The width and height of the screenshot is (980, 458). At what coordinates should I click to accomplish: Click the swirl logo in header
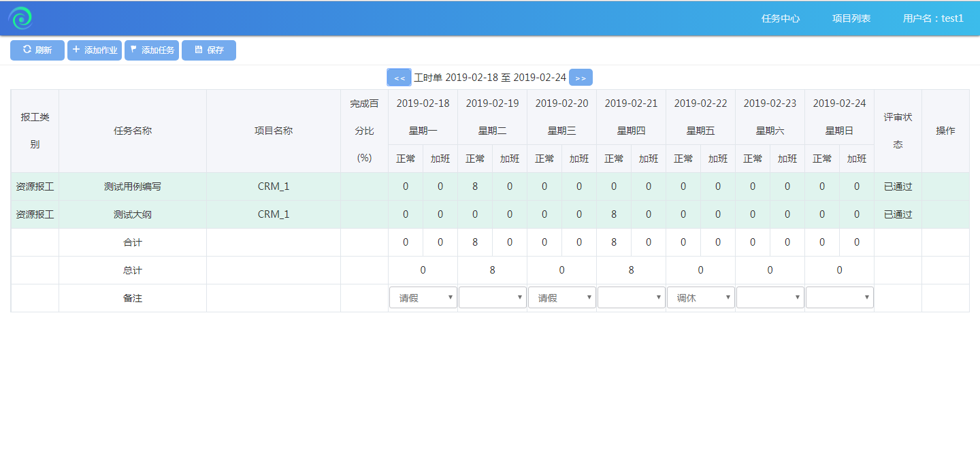coord(20,18)
